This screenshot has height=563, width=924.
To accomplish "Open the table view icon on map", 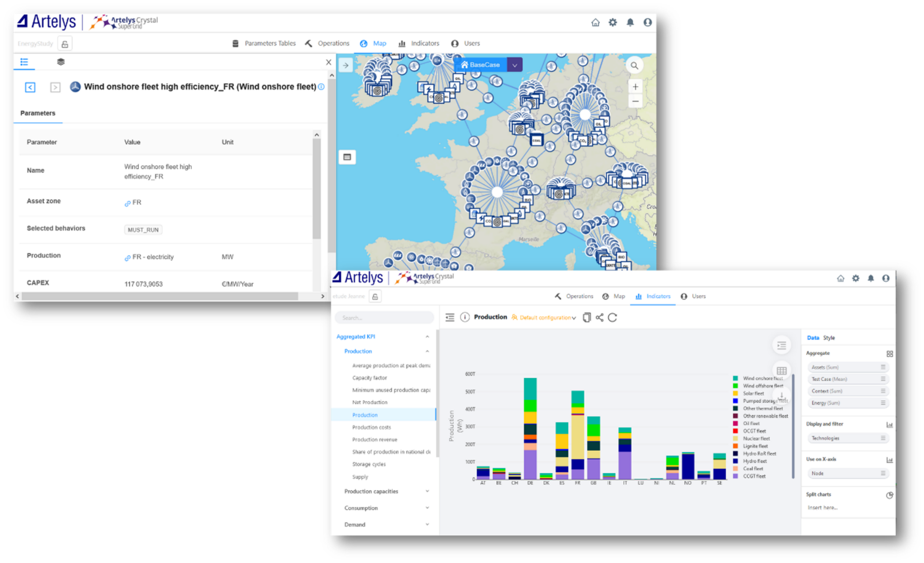I will 347,157.
